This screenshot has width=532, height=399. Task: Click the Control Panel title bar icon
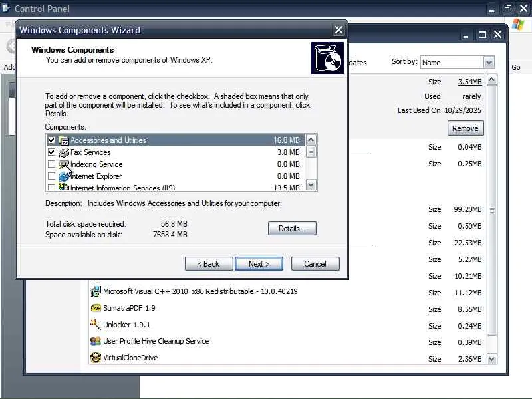tap(6, 8)
